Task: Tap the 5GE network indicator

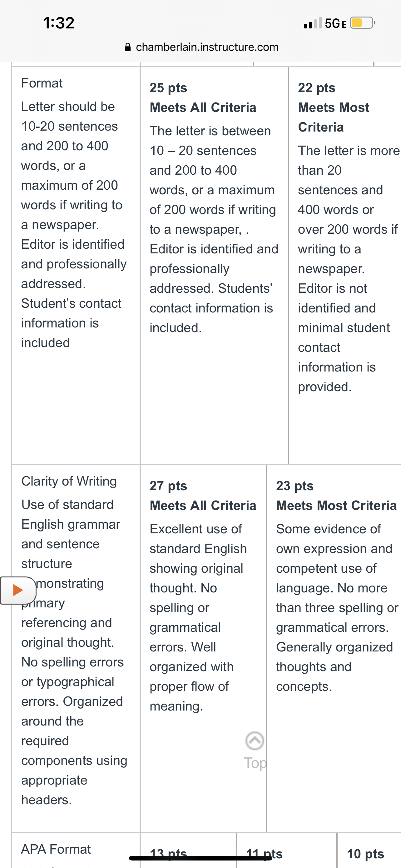Action: pos(336,23)
